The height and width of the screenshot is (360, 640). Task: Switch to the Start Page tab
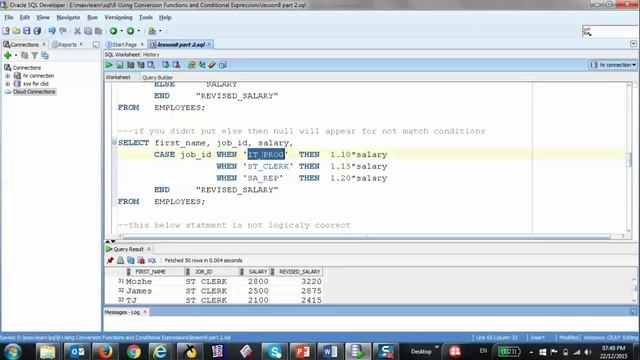coord(124,44)
